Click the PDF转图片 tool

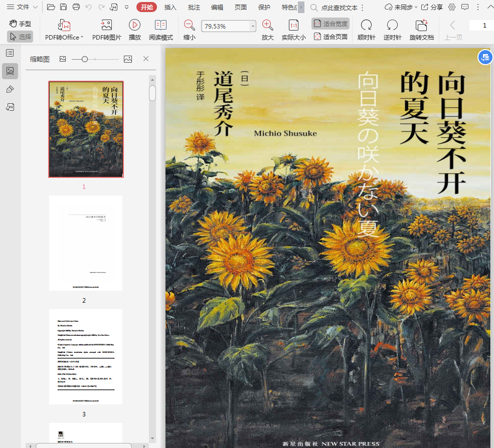pos(106,30)
